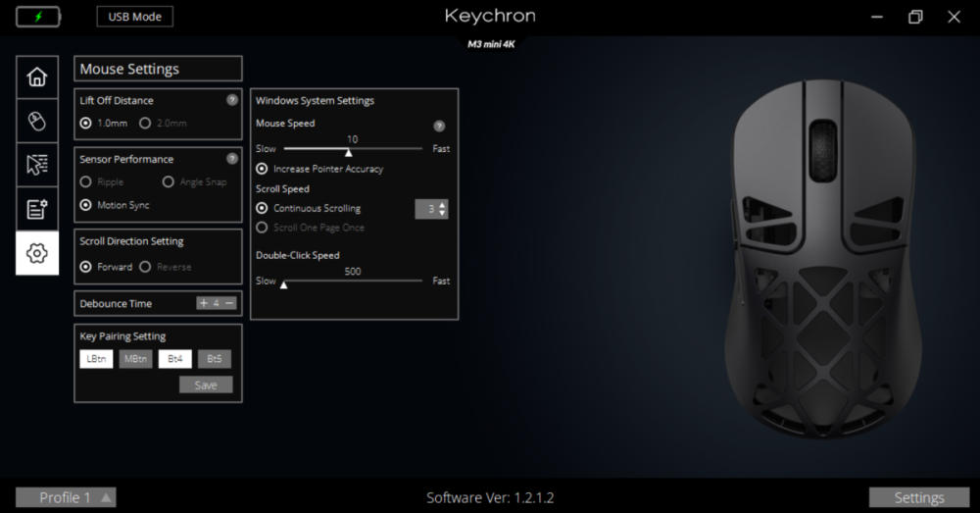Click the Sensor Performance help icon
This screenshot has height=513, width=980.
pyautogui.click(x=232, y=159)
